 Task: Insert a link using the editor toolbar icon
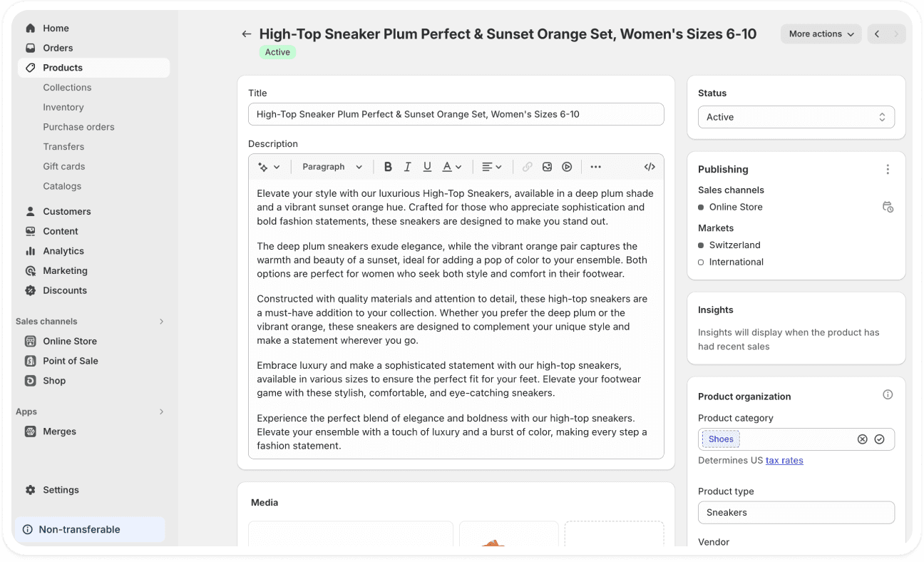coord(527,166)
